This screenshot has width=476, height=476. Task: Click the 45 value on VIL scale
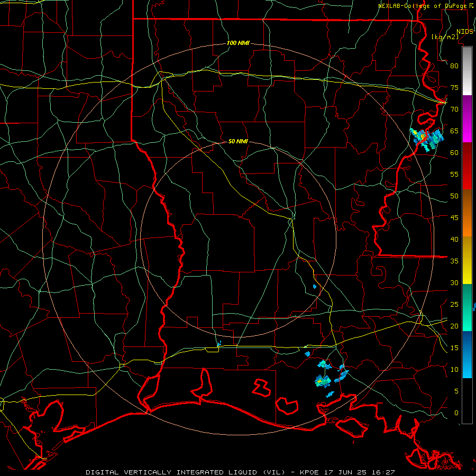pyautogui.click(x=454, y=218)
